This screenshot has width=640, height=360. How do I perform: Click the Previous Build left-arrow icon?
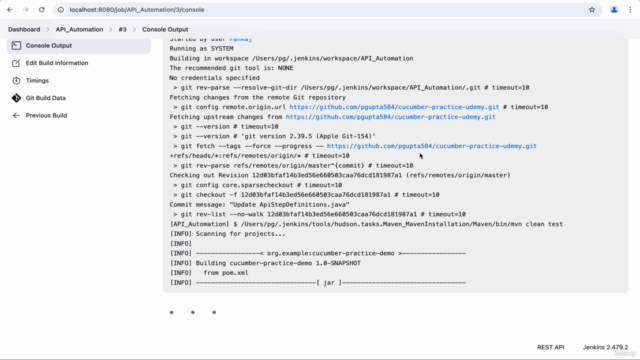pyautogui.click(x=16, y=116)
